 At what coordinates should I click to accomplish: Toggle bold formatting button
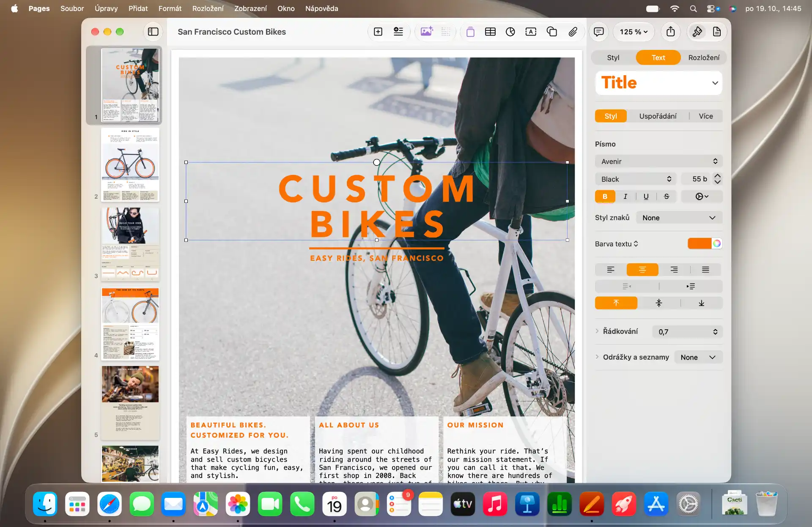605,197
